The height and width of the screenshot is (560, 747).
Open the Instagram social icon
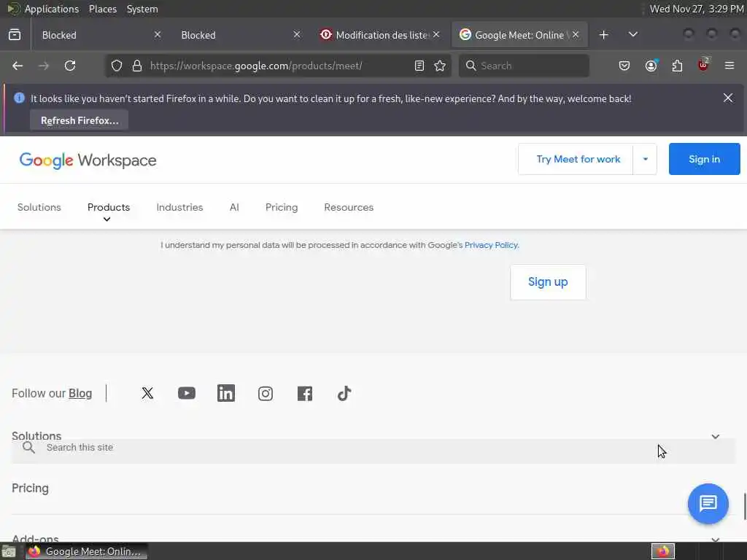click(x=266, y=393)
